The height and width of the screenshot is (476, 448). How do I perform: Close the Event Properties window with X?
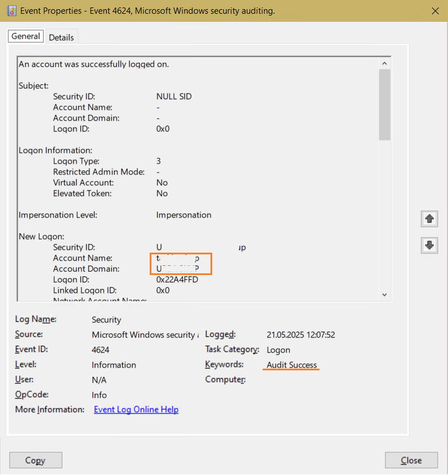coord(435,11)
